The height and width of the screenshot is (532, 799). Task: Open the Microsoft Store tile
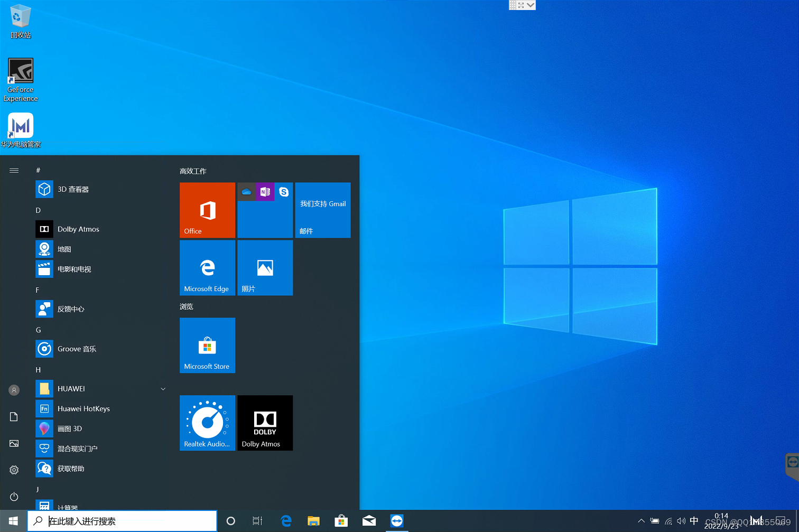click(x=207, y=346)
